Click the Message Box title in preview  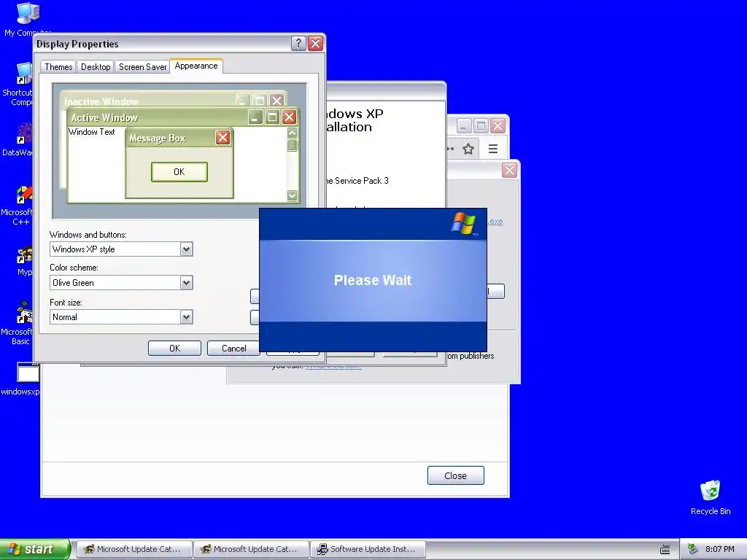[158, 138]
